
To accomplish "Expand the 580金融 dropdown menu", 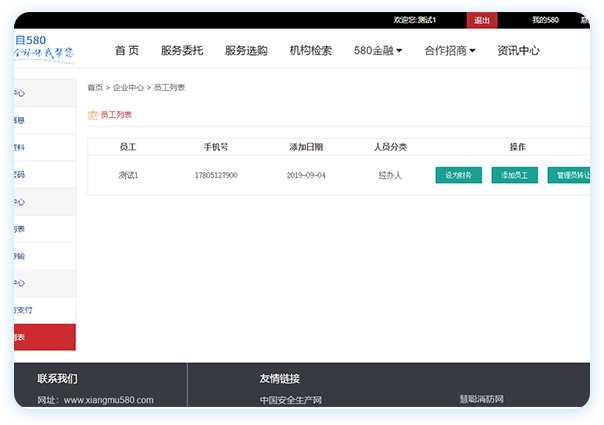I will coord(378,51).
